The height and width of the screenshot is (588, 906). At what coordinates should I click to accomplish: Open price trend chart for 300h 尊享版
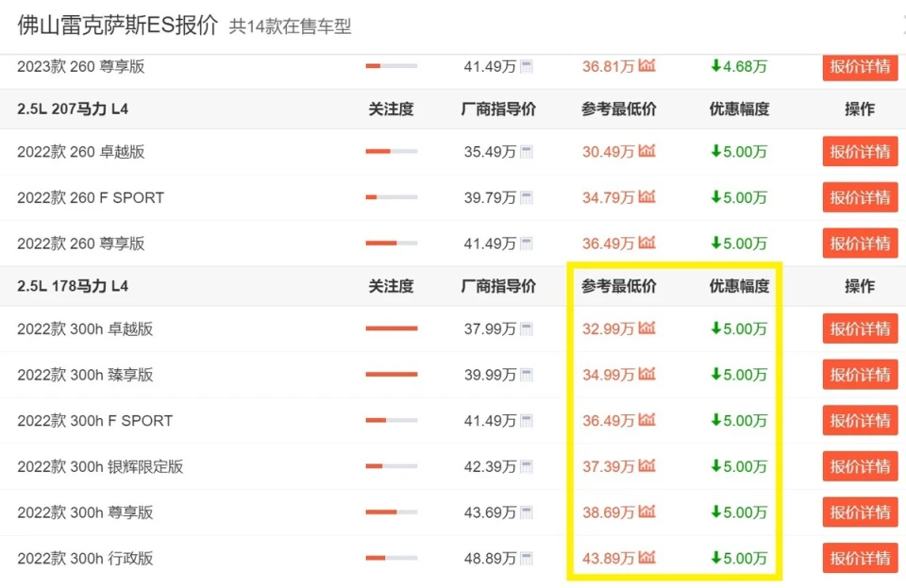coord(647,512)
